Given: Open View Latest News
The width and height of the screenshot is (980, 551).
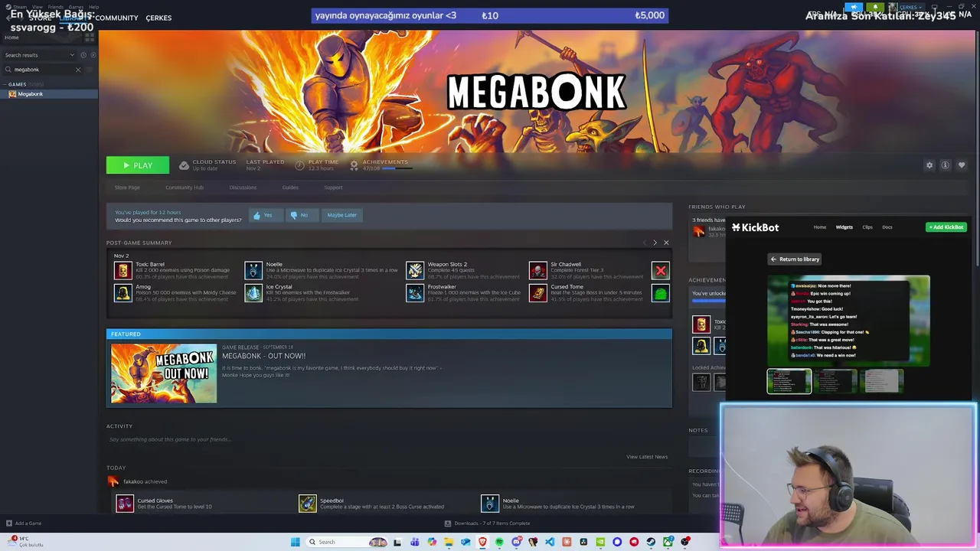Looking at the screenshot, I should coord(647,457).
